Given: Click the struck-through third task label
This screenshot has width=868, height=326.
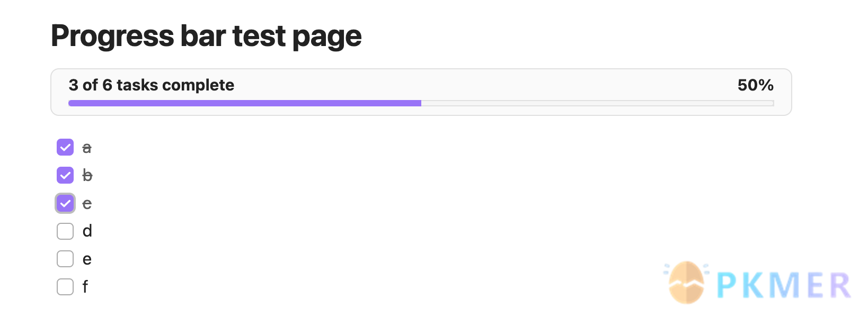Looking at the screenshot, I should coord(87,204).
